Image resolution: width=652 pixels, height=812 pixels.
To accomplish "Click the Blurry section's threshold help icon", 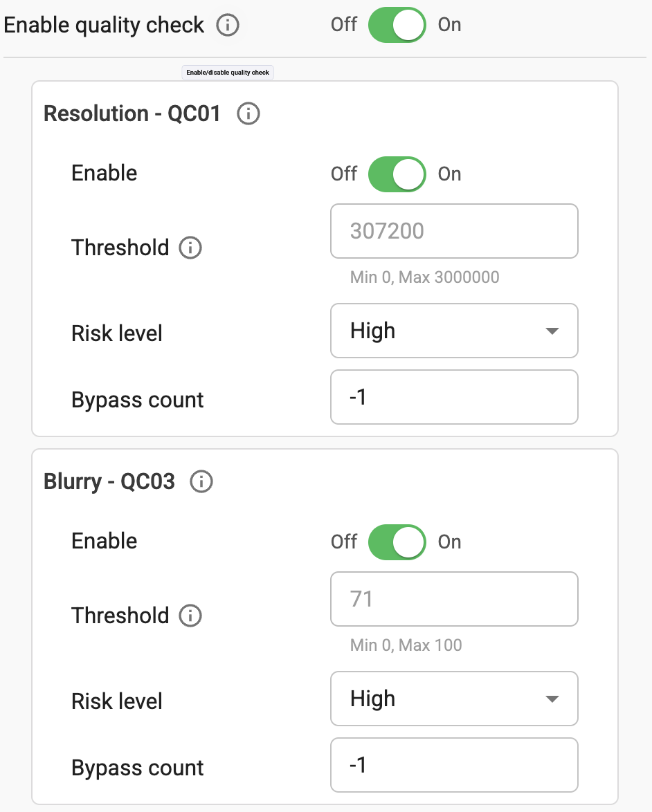I will tap(189, 616).
